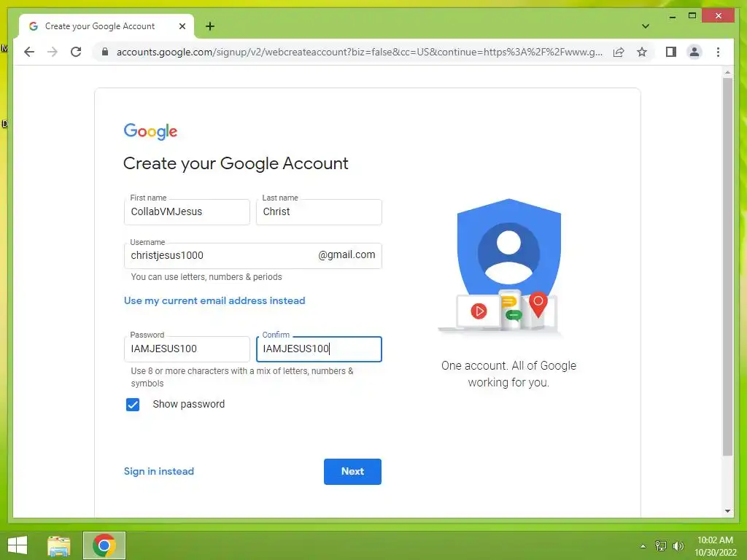The height and width of the screenshot is (560, 747).
Task: Open a new tab with plus button
Action: [210, 26]
